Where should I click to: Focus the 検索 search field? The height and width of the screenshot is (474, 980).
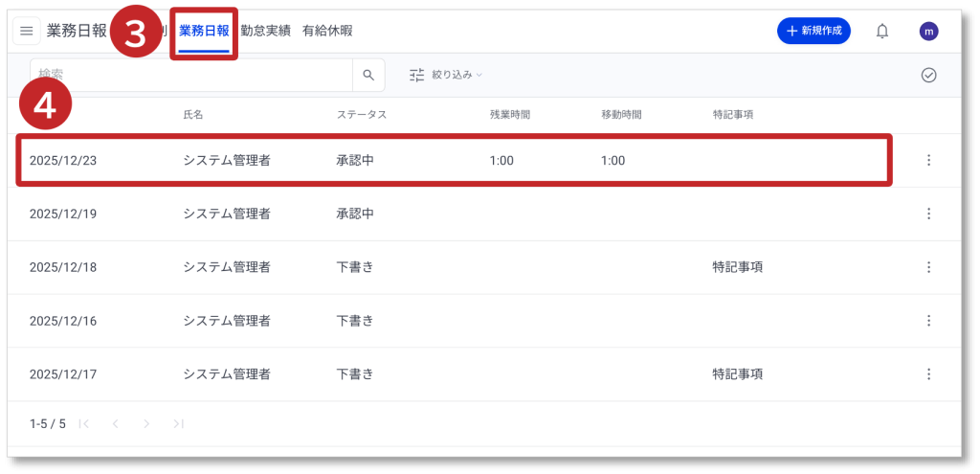(x=191, y=75)
